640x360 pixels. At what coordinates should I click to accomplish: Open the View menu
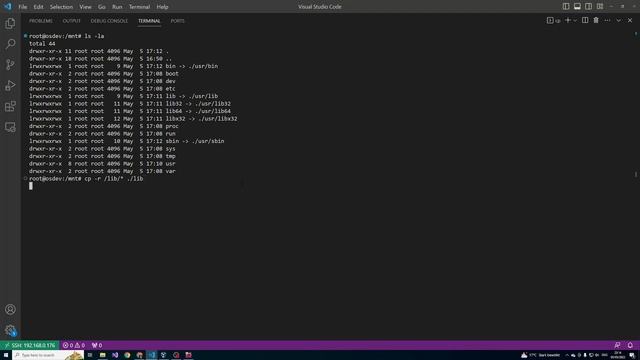tap(85, 7)
